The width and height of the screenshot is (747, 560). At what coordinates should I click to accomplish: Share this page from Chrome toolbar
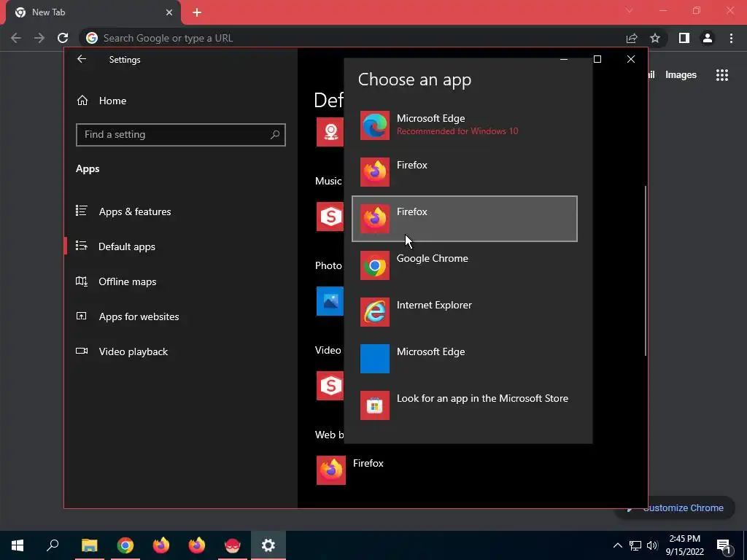tap(632, 38)
